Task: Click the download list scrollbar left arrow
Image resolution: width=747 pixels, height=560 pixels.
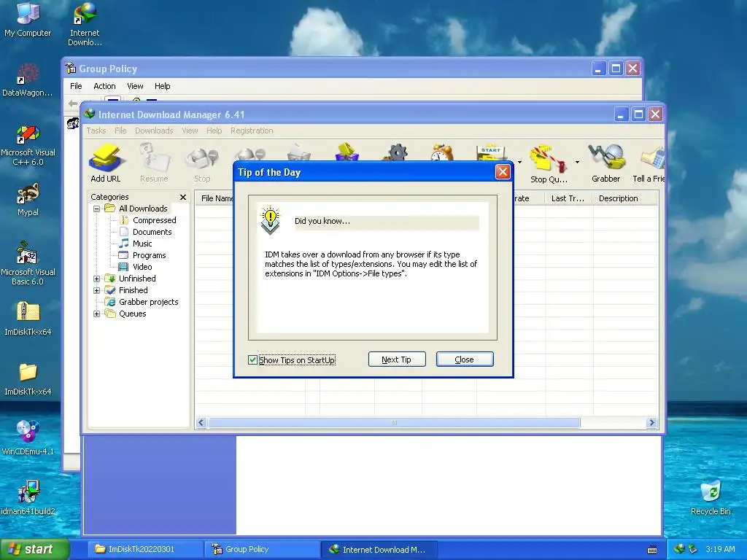Action: coord(201,422)
